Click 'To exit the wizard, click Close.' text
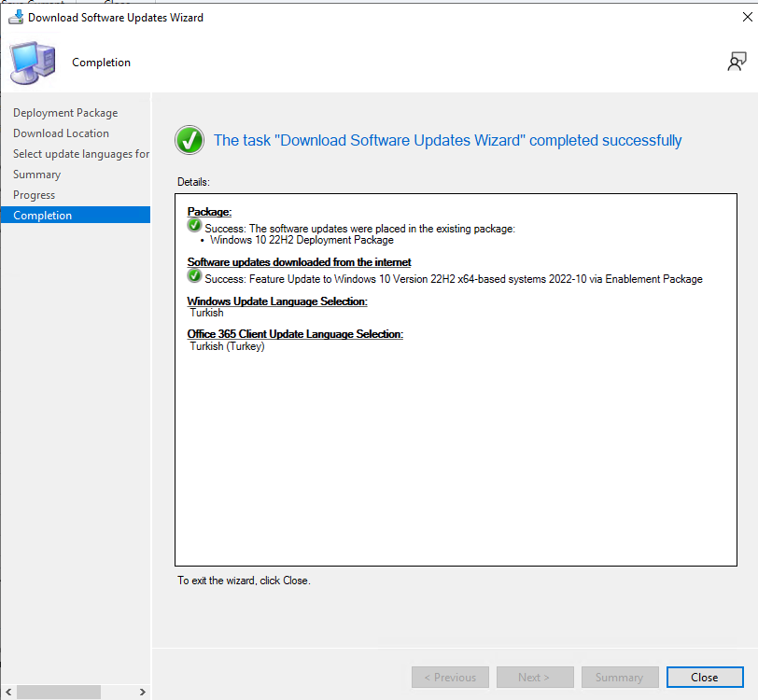Screen dimensions: 758x700 (244, 581)
